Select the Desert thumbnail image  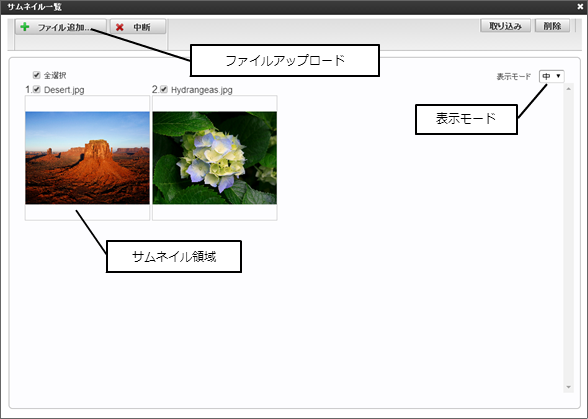(87, 158)
